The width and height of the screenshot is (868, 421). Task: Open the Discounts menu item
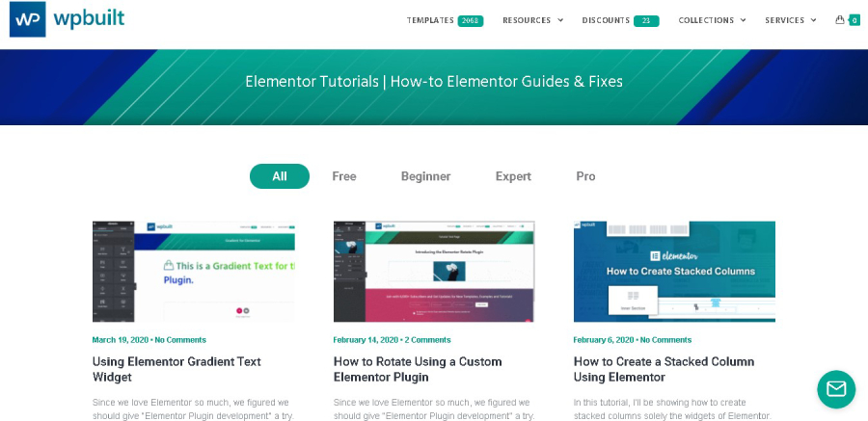click(606, 20)
